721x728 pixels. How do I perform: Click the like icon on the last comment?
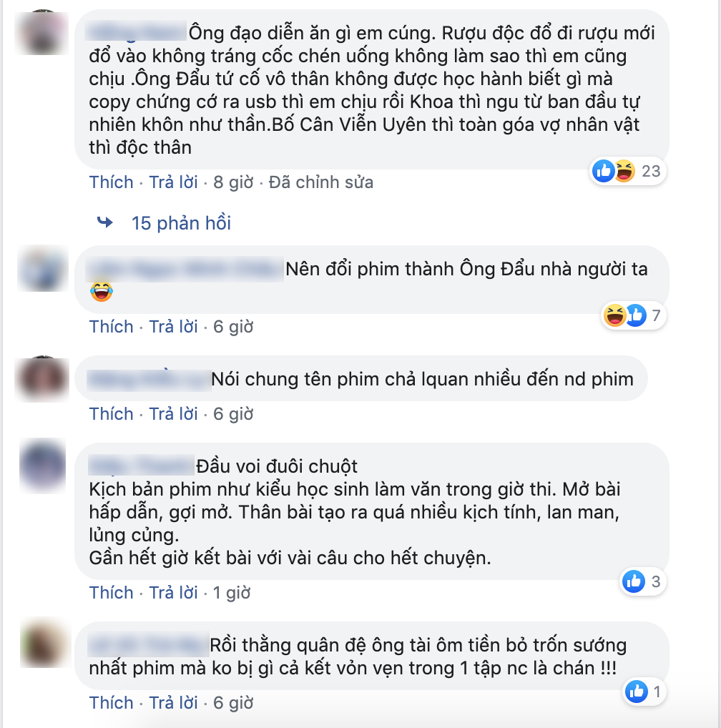coord(637,692)
